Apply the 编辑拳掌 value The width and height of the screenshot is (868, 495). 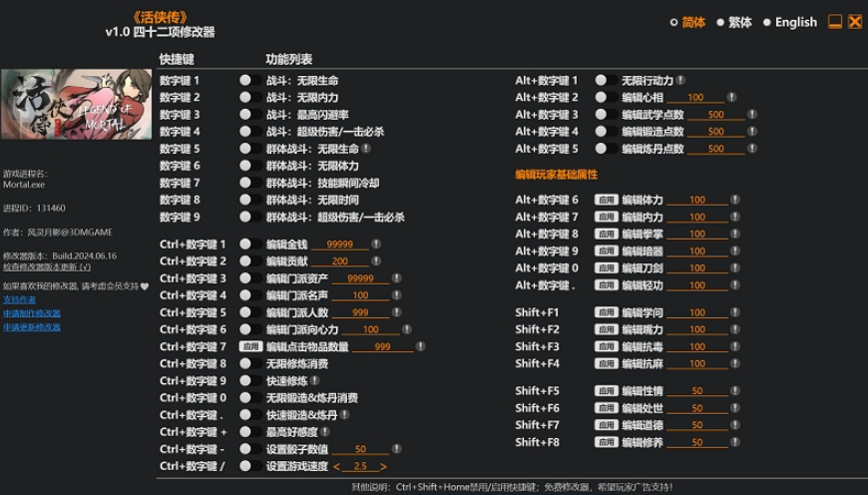pos(606,234)
